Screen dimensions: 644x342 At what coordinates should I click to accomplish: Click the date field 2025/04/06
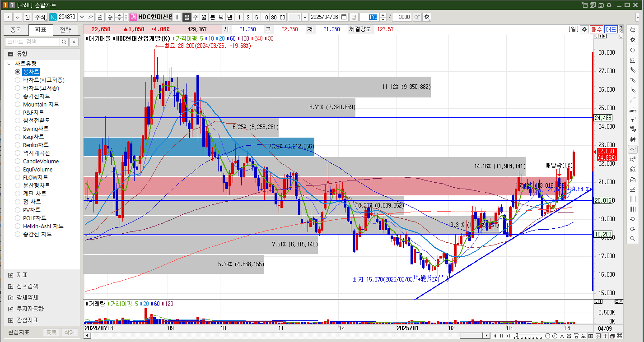325,17
